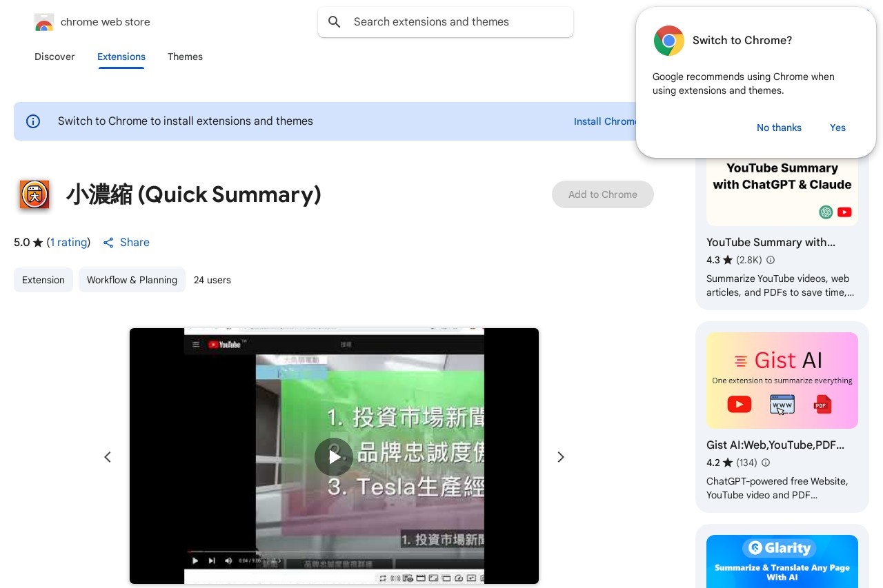Screen dimensions: 883x588
Task: Select the Extension category chip
Action: click(43, 280)
